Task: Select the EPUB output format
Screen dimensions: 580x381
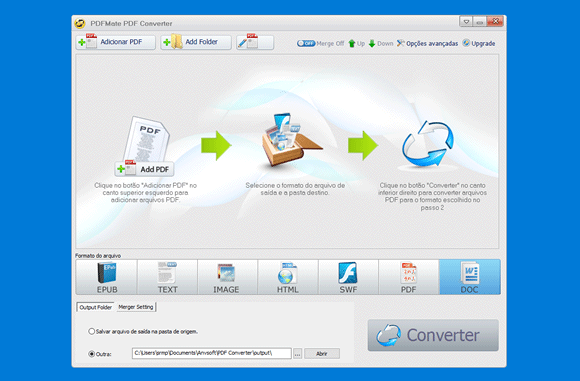Action: tap(107, 277)
